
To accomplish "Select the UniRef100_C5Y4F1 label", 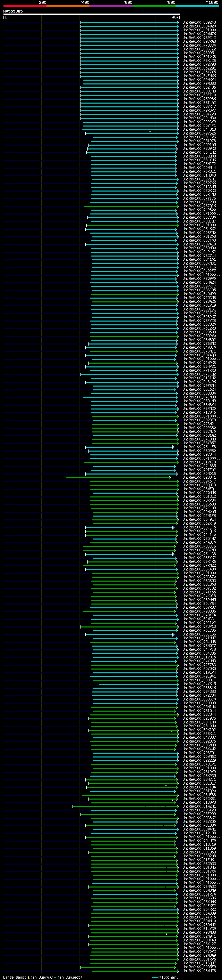I will pos(199,125).
